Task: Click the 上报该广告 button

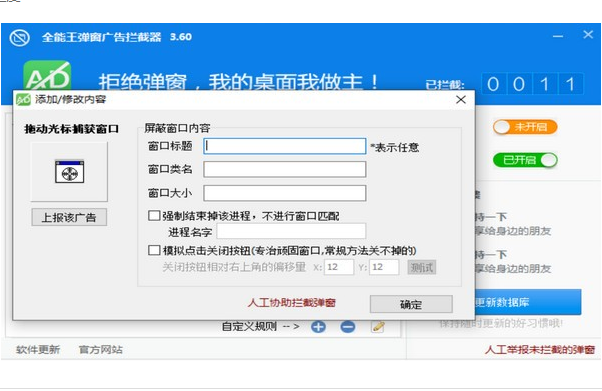Action: tap(69, 217)
